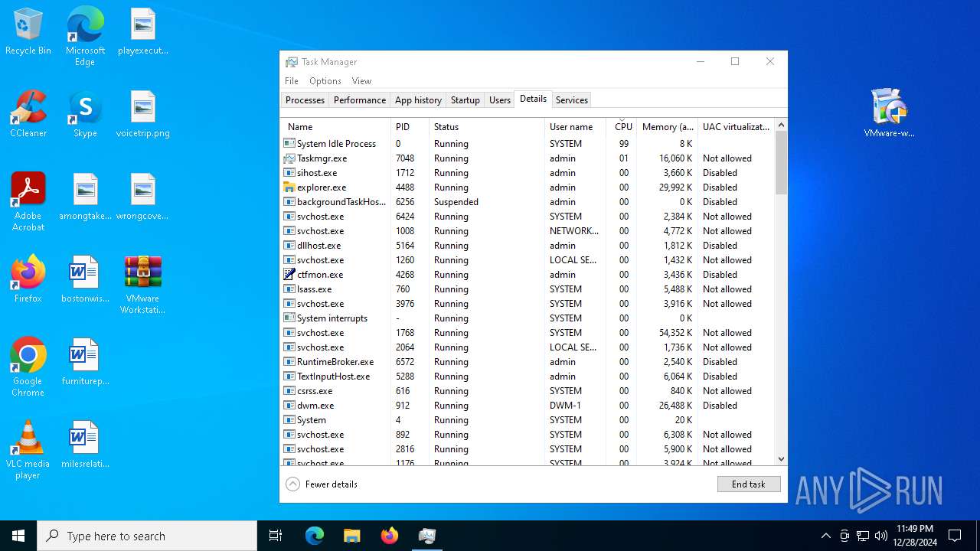Open network status tray icon
Screen dimensions: 980x551
(x=863, y=536)
